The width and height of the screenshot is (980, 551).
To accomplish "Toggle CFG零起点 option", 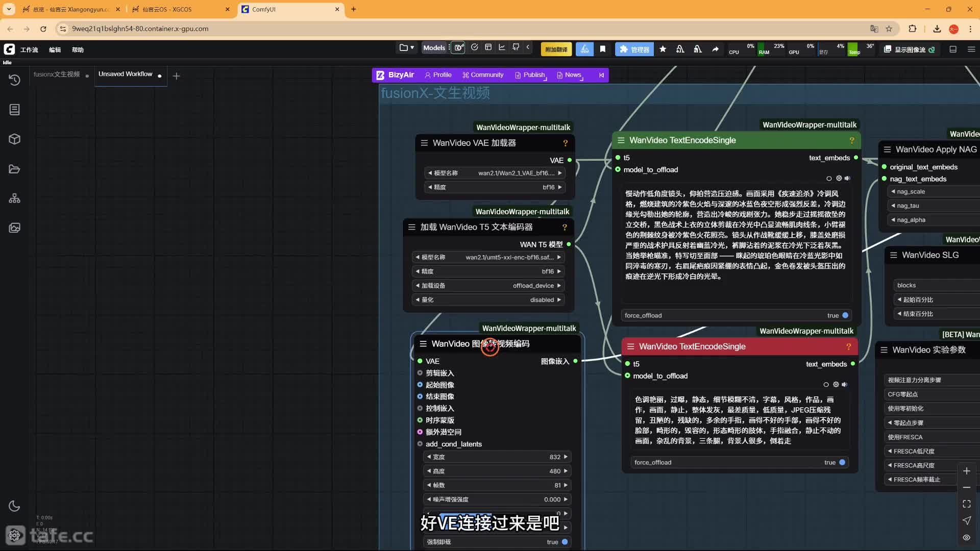I will pos(932,394).
